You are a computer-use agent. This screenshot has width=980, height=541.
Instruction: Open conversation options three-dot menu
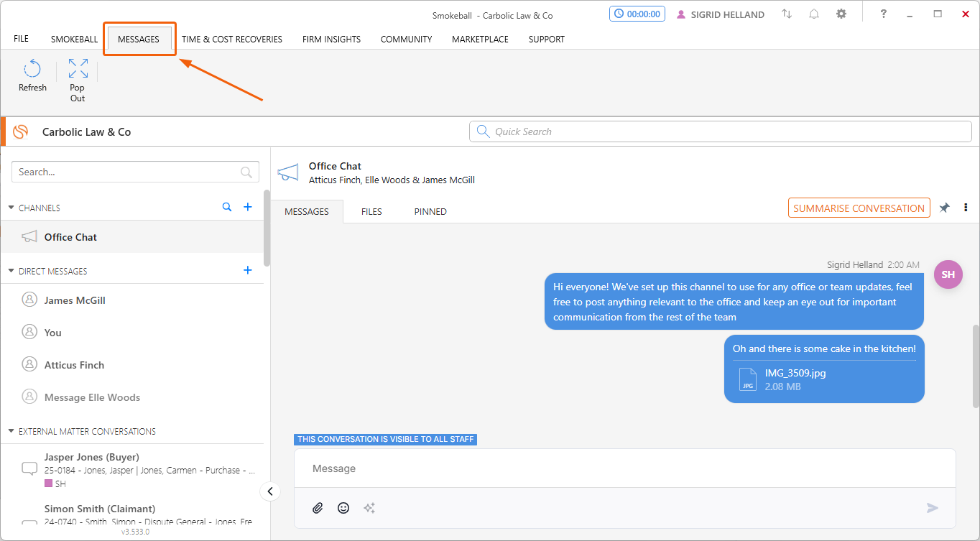tap(966, 208)
